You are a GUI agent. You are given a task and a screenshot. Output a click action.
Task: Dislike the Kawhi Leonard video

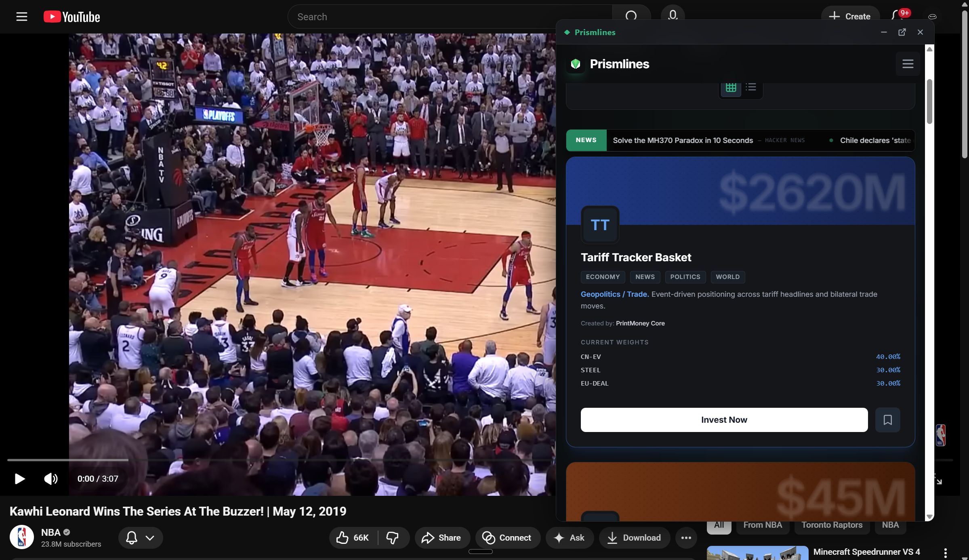click(x=392, y=538)
